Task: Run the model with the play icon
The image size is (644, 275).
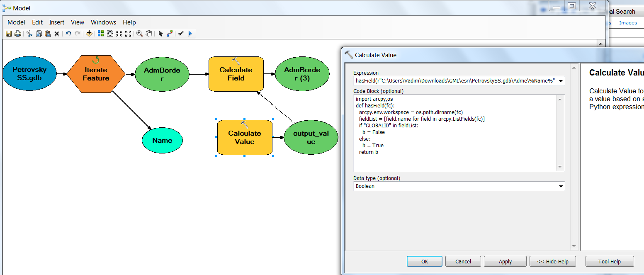Action: [190, 34]
